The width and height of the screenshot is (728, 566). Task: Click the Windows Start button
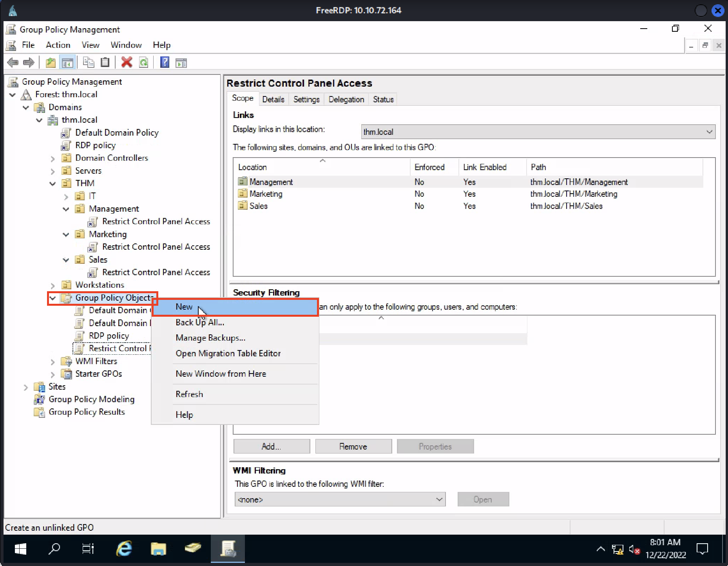20,549
